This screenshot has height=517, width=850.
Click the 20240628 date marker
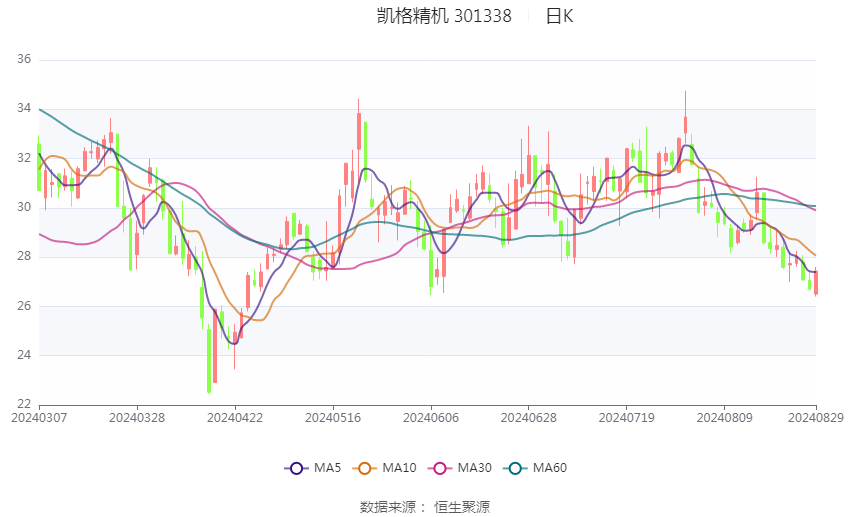click(528, 417)
